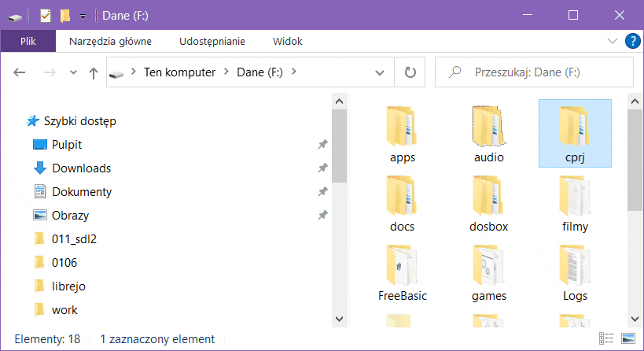Open the address bar history dropdown
The image size is (644, 351).
pos(385,72)
